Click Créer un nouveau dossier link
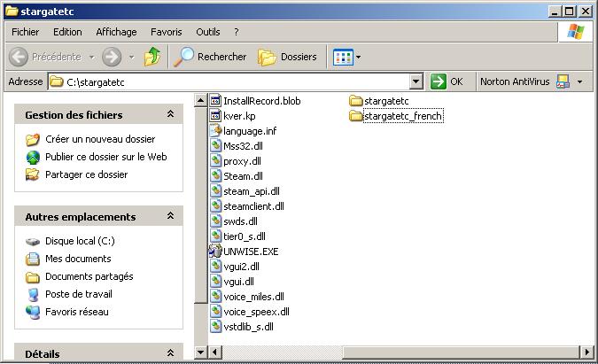The height and width of the screenshot is (364, 598). pyautogui.click(x=99, y=139)
